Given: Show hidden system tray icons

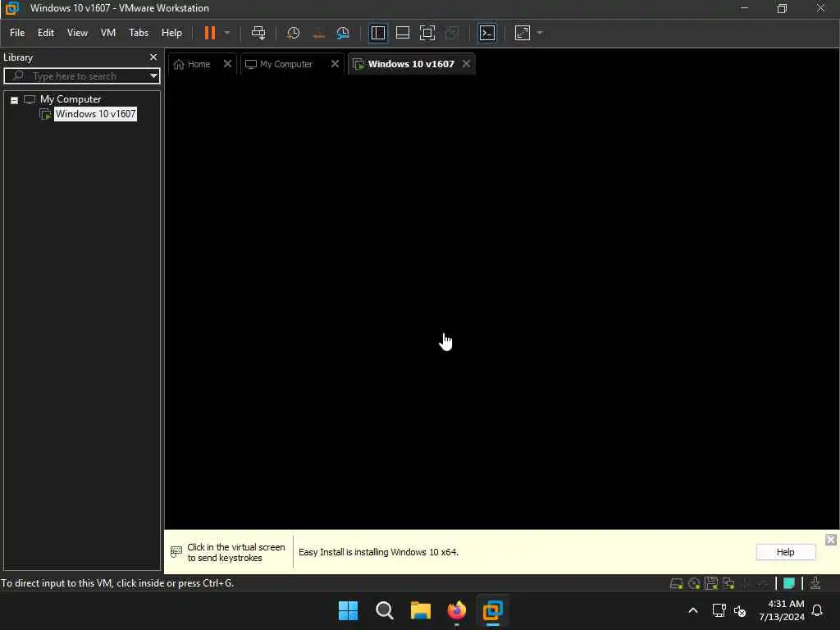Looking at the screenshot, I should pos(692,610).
